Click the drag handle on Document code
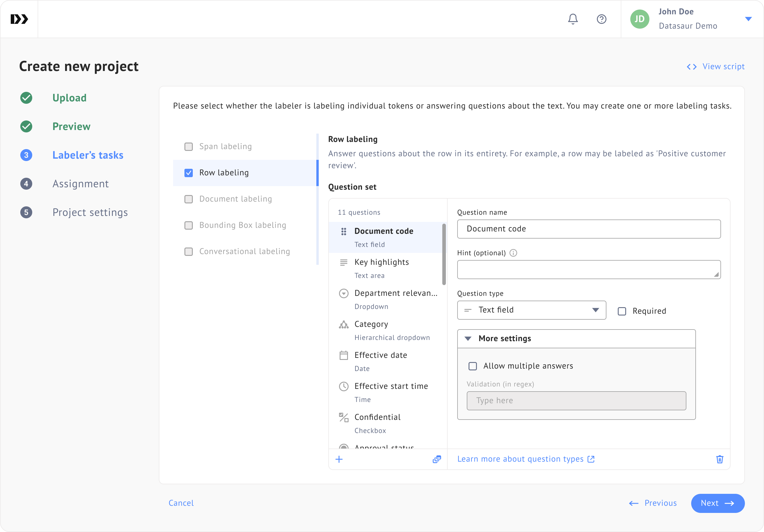The width and height of the screenshot is (764, 532). coord(344,231)
